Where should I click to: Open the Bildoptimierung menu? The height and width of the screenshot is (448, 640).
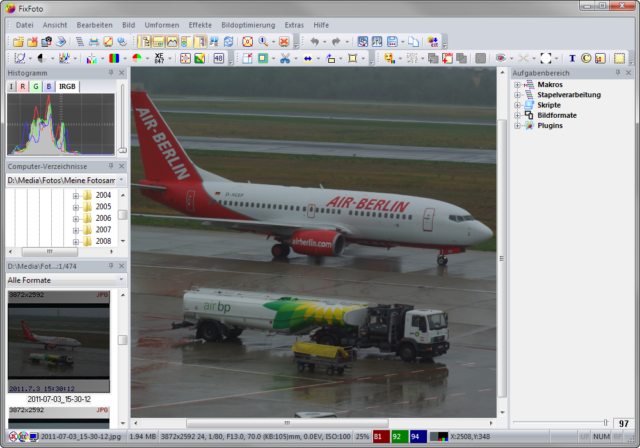tap(248, 25)
